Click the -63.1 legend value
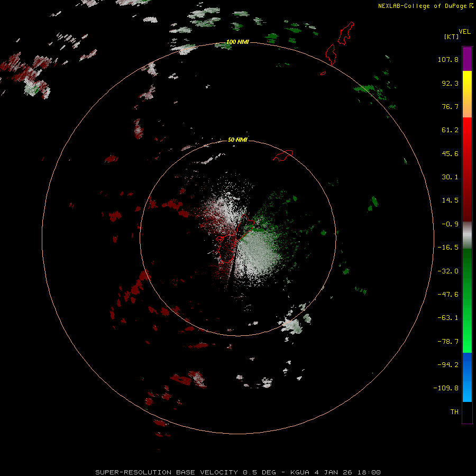 point(448,318)
